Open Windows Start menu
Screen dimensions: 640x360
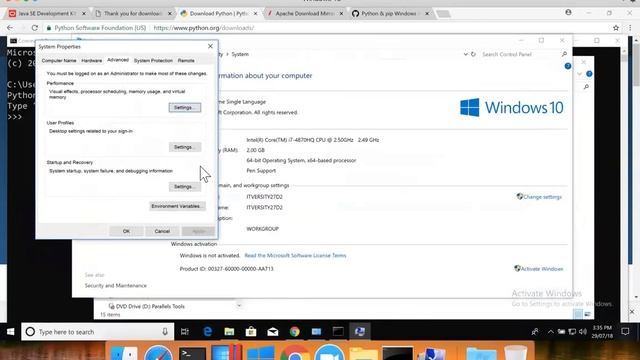pyautogui.click(x=10, y=331)
